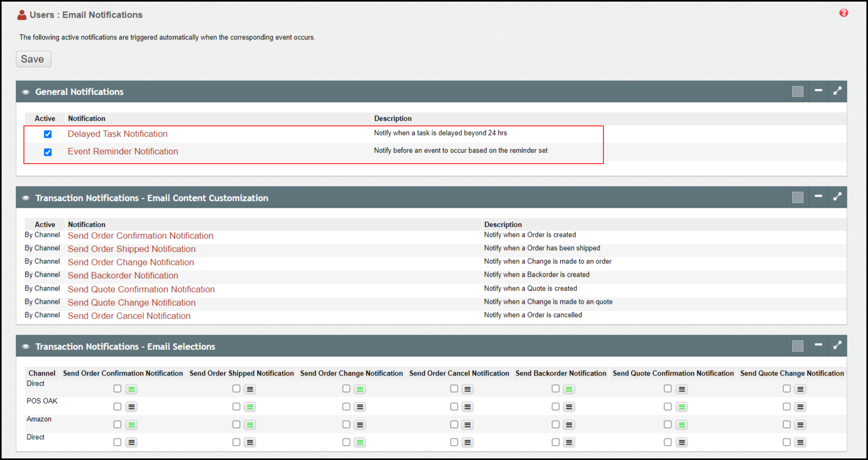Open the Send Quote Confirmation Notification red link
This screenshot has height=460, width=868.
[x=141, y=289]
